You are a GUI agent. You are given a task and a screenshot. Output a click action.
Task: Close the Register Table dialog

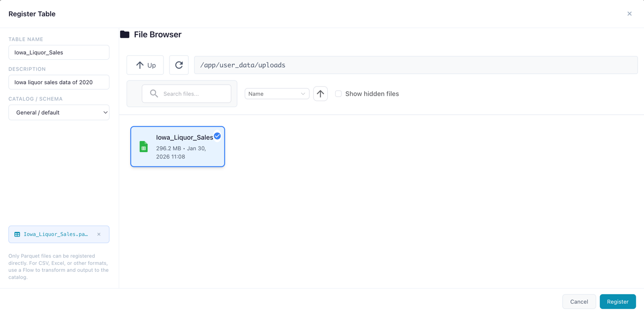pos(629,14)
